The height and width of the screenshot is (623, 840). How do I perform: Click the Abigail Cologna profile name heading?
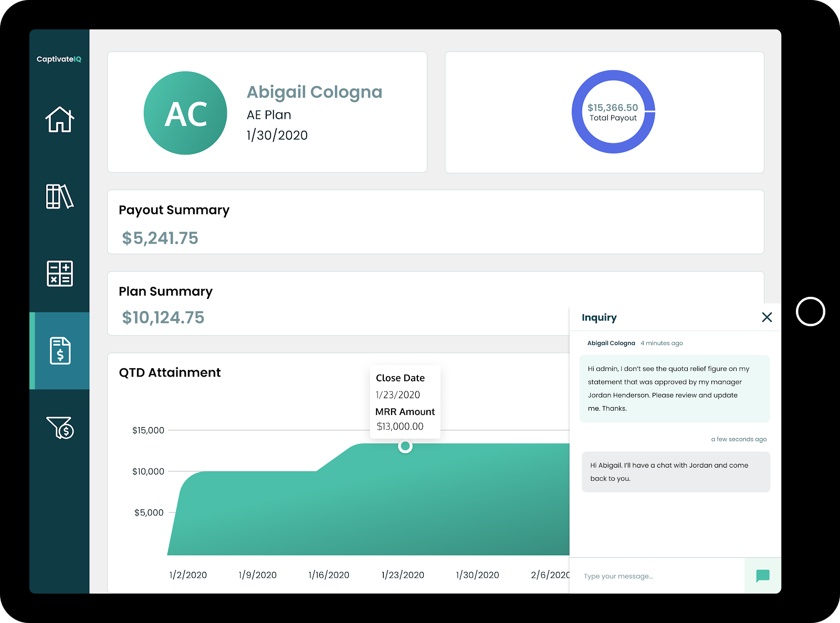point(314,92)
